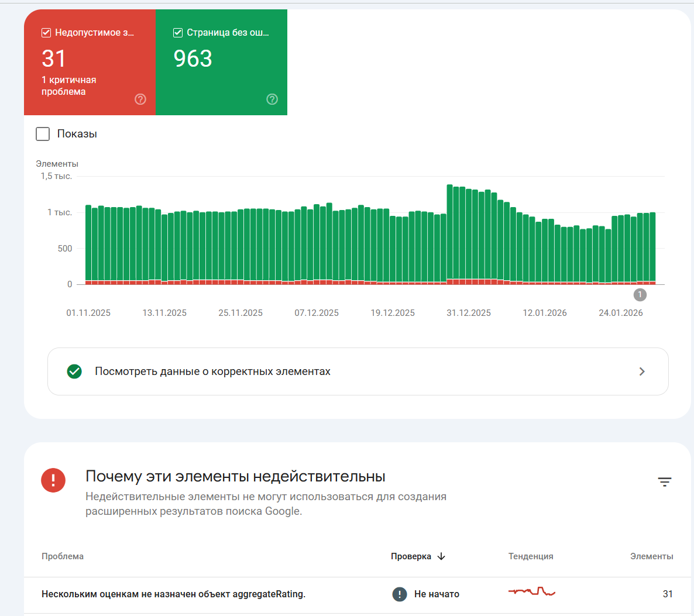Viewport: 694px width, 616px height.
Task: Click the sort arrow next to 'Проверка'
Action: click(441, 556)
